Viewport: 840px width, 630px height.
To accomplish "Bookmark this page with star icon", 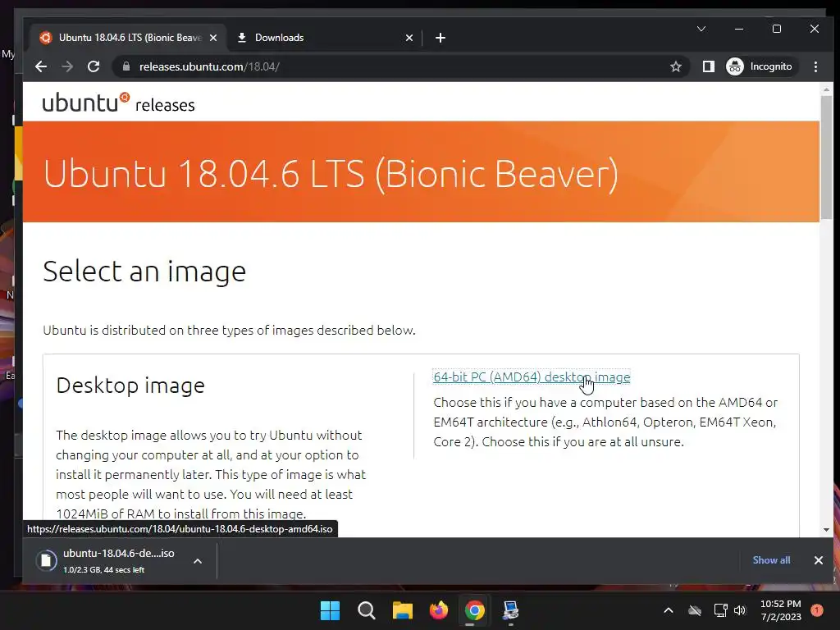I will 676,66.
